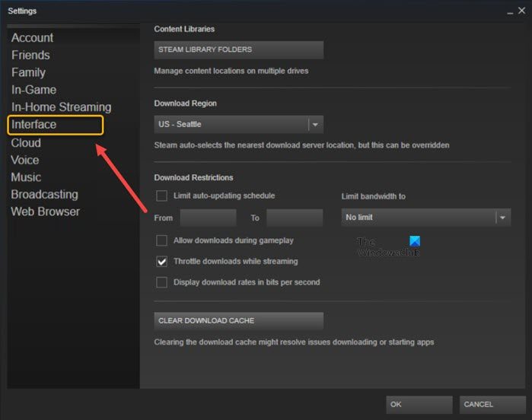Open the In-Game settings page
The width and height of the screenshot is (532, 420).
coord(34,90)
